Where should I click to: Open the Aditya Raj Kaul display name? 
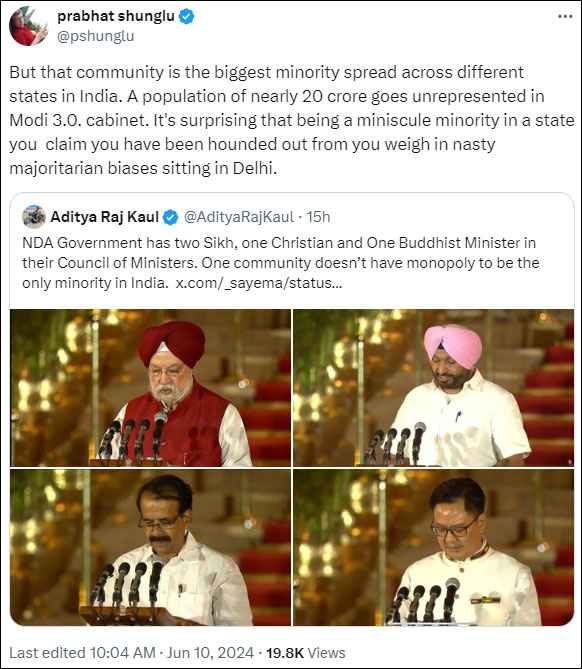(105, 217)
